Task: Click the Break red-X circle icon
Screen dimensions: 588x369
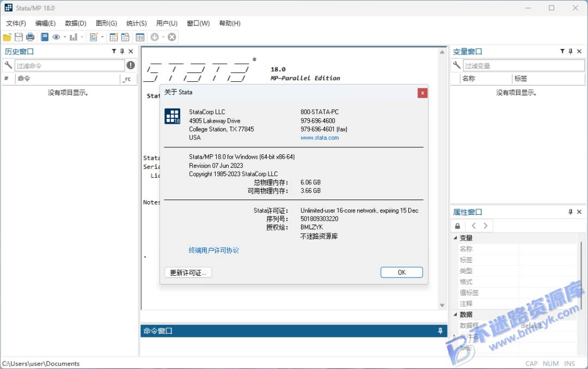Action: 171,37
